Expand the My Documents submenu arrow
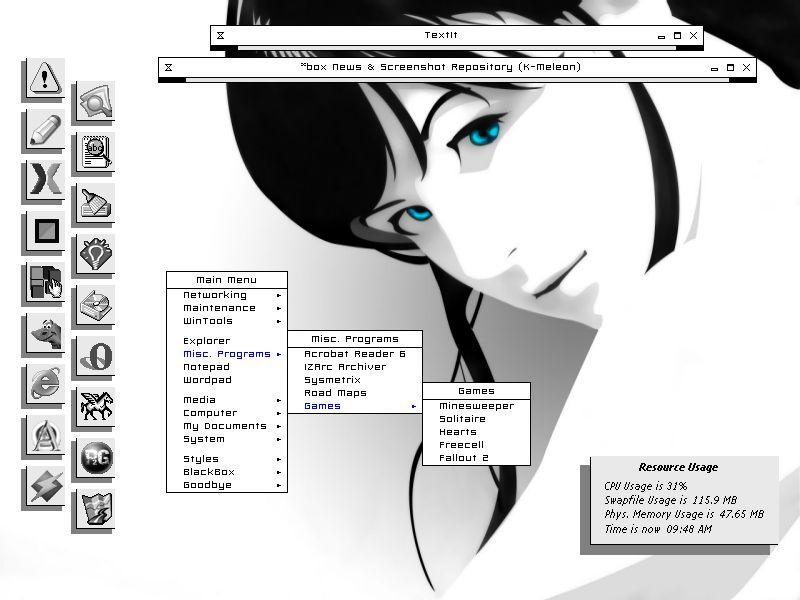800x600 pixels. [279, 426]
